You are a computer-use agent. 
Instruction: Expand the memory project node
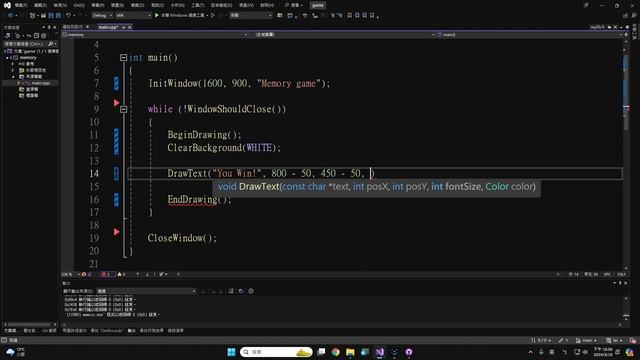click(7, 58)
